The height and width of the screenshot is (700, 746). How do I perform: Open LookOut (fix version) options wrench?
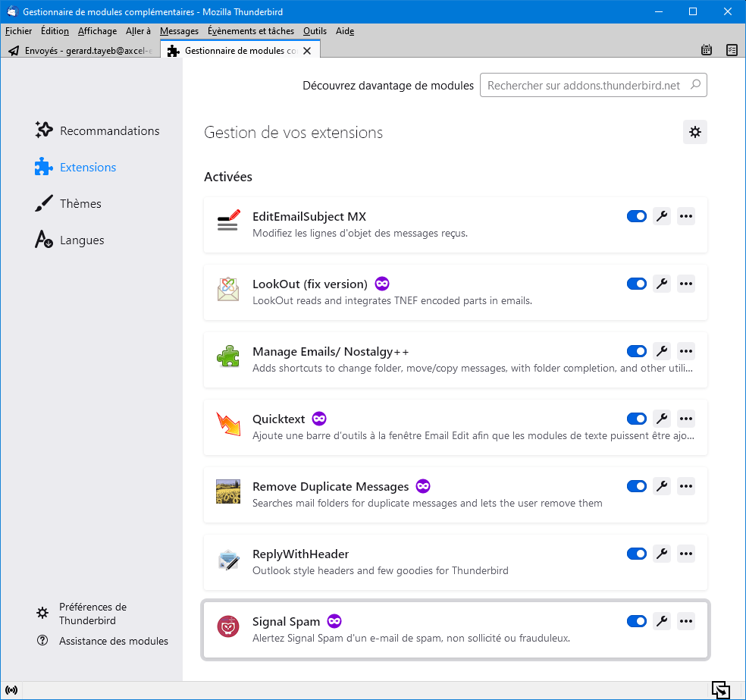[662, 284]
